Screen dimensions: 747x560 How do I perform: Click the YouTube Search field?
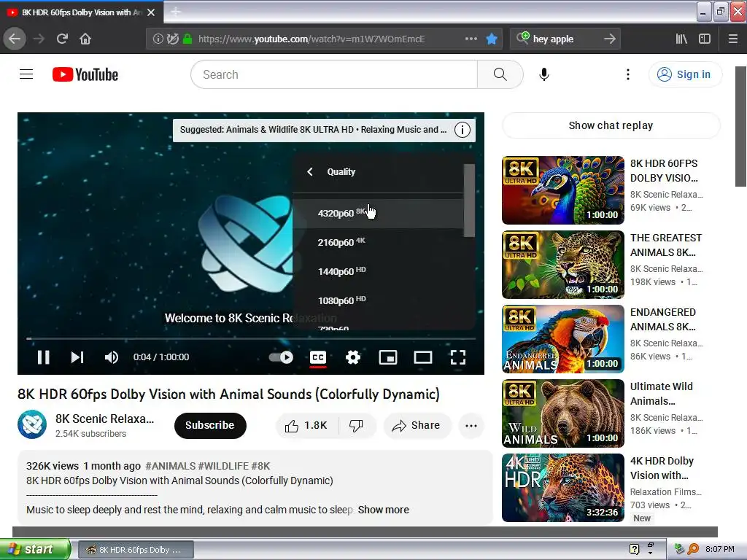tap(334, 74)
